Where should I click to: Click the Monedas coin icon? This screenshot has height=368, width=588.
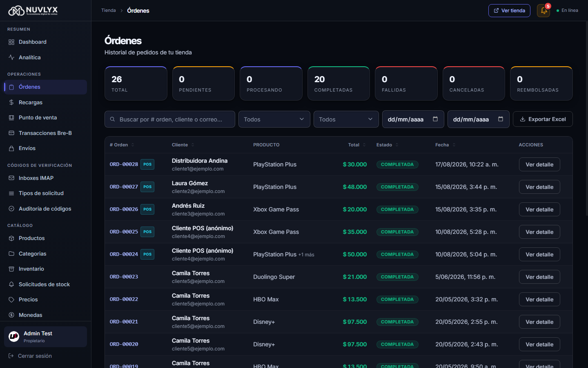[x=11, y=315]
